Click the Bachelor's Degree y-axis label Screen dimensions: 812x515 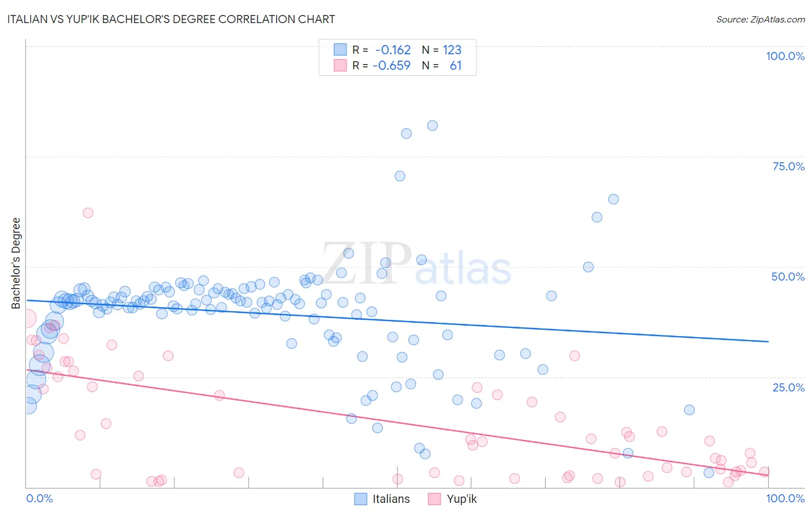tap(16, 263)
